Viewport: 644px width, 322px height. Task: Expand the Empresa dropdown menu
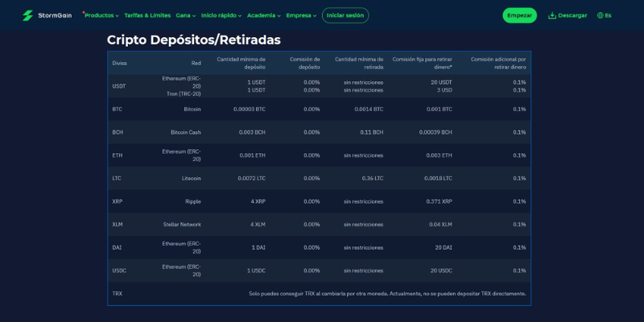(301, 15)
